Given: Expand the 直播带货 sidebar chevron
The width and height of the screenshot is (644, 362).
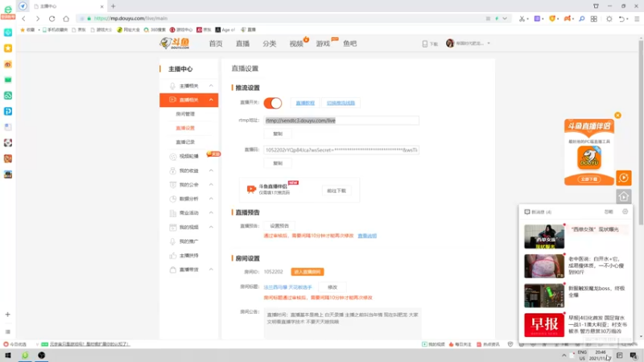Looking at the screenshot, I should pyautogui.click(x=211, y=269).
